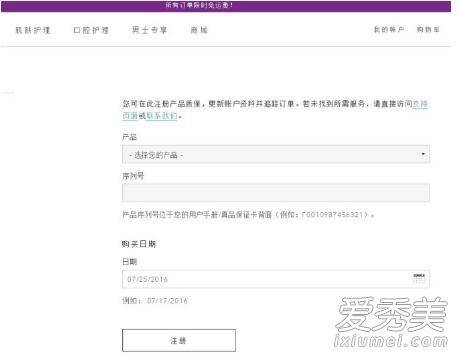Open the 肌肤护理 menu item
Screen dimensions: 462x361
[x=33, y=30]
